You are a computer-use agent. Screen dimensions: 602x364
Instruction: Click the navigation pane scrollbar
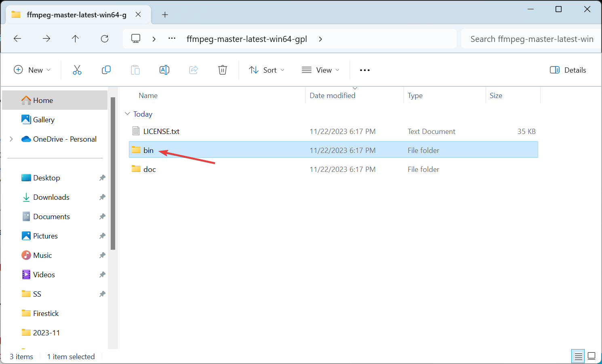[x=113, y=174]
